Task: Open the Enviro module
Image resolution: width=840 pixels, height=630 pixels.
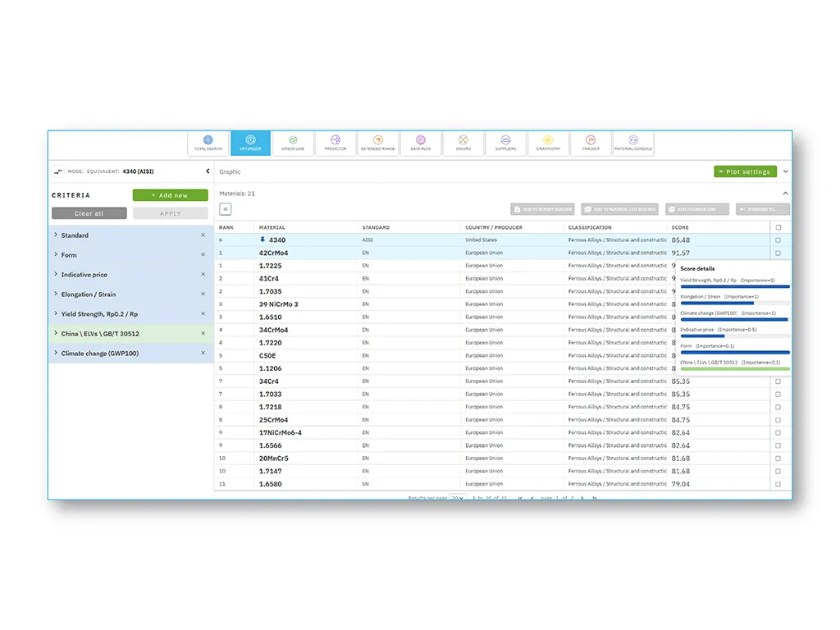Action: (463, 142)
